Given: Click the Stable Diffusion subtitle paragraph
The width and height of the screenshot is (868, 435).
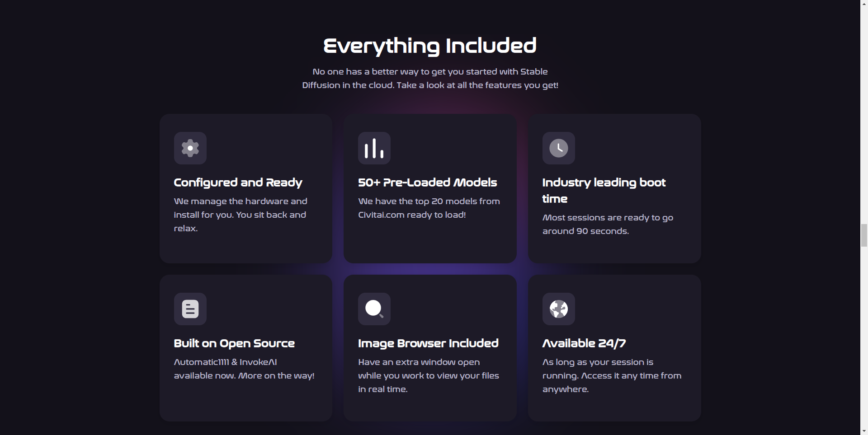Looking at the screenshot, I should (430, 79).
